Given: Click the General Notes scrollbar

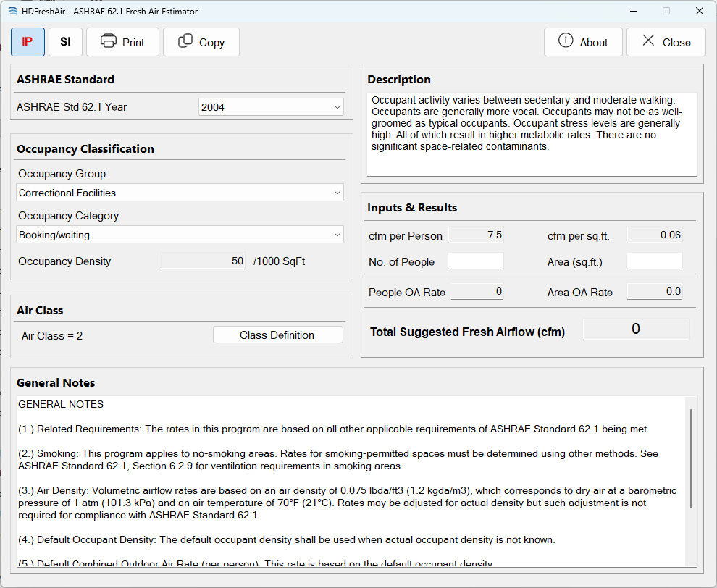Looking at the screenshot, I should tap(691, 458).
